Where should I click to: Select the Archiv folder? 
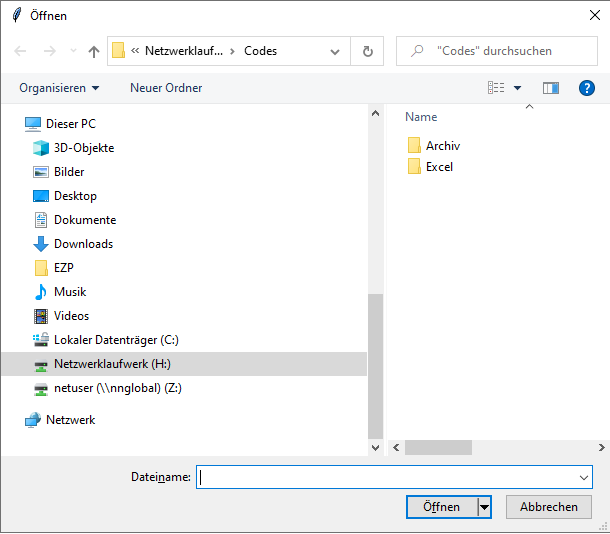coord(443,146)
